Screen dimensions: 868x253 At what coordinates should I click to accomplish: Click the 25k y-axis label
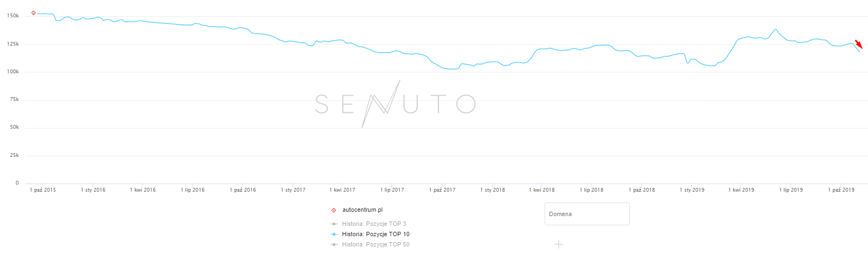[14, 155]
